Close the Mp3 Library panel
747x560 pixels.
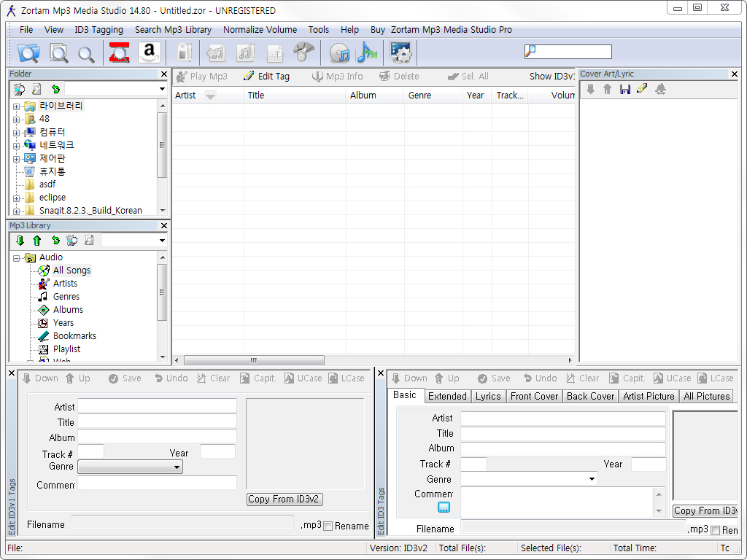(164, 226)
